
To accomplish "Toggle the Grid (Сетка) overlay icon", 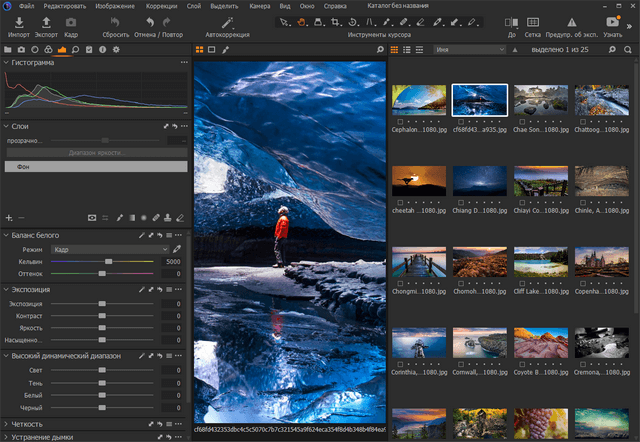I will coord(533,22).
